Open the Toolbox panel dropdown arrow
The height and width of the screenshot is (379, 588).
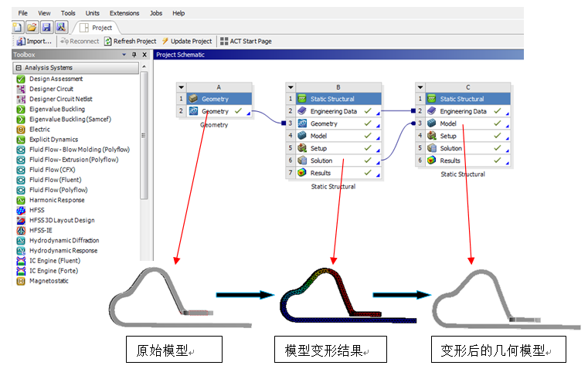coord(124,55)
